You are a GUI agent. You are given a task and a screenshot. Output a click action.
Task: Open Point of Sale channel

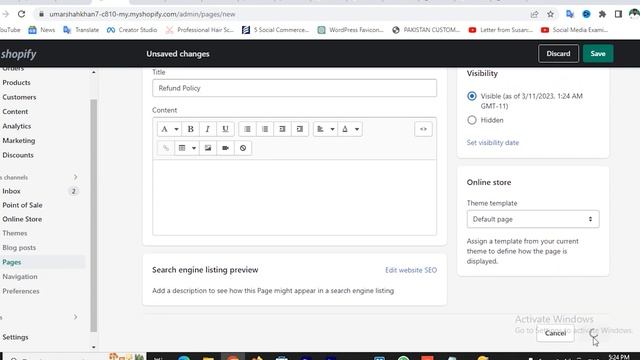point(22,205)
